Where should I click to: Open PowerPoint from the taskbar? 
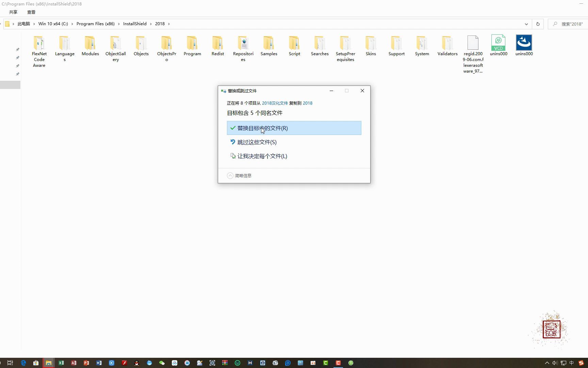(86, 363)
